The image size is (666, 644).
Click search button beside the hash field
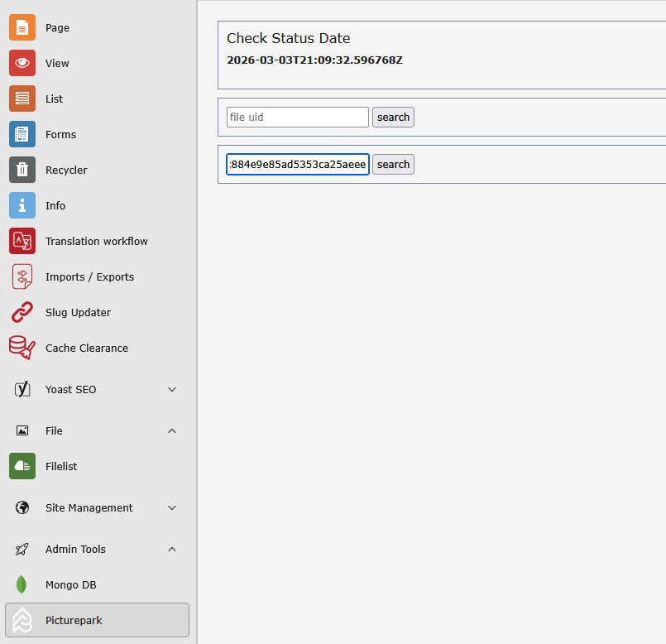point(393,164)
